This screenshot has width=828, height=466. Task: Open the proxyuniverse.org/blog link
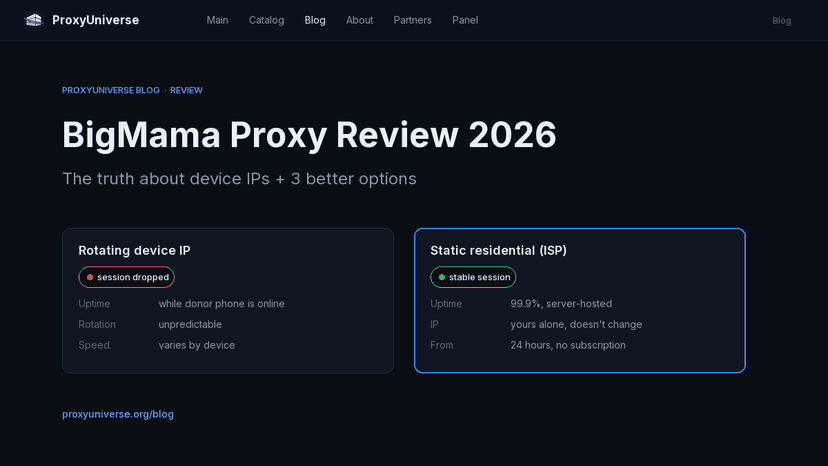click(118, 414)
